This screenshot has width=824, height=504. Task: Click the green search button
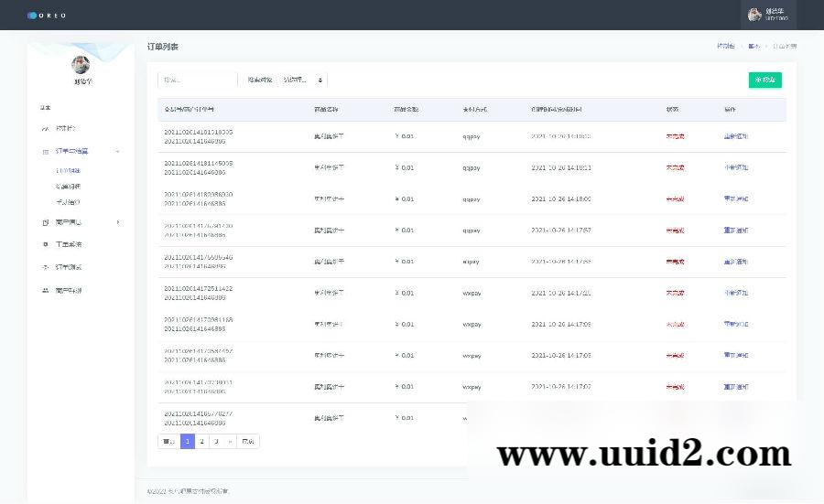coord(764,80)
